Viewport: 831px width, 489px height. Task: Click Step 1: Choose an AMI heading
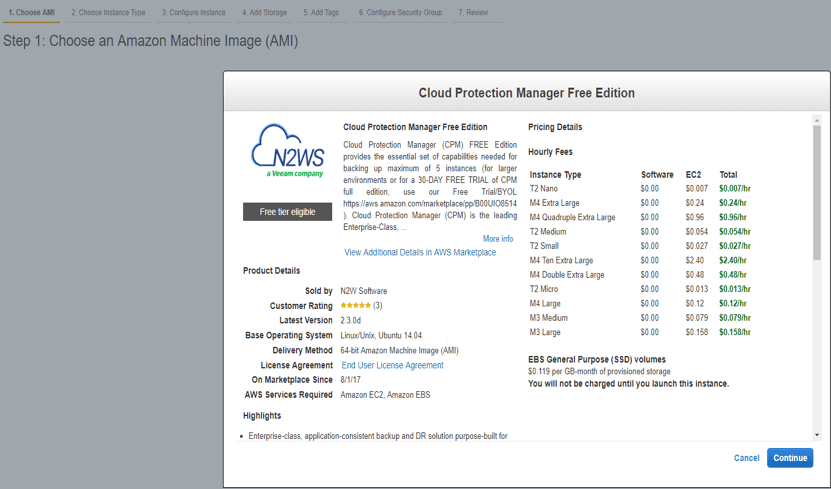[x=151, y=41]
